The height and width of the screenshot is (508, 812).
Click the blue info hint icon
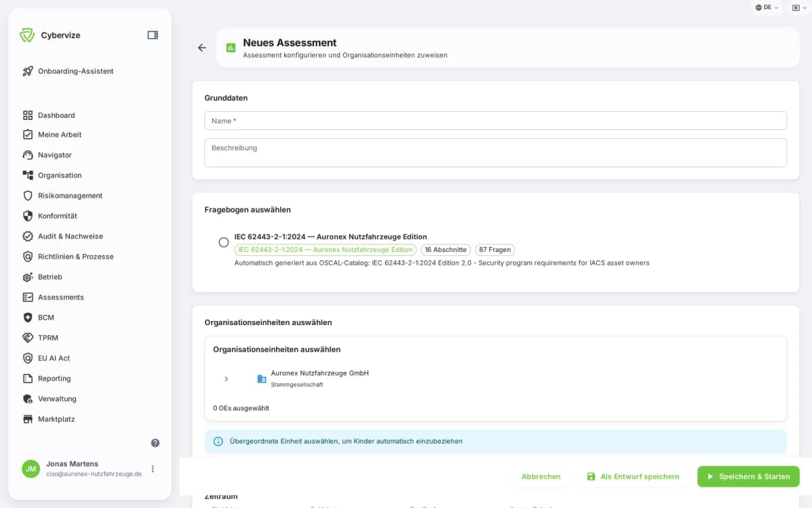(x=218, y=441)
